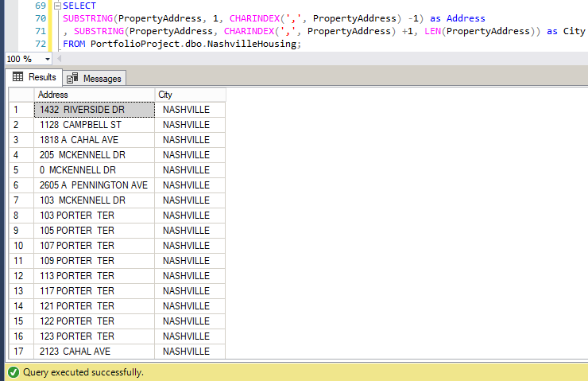Collapse the SELECT statement outline at line 69
This screenshot has width=588, height=381.
[x=56, y=6]
